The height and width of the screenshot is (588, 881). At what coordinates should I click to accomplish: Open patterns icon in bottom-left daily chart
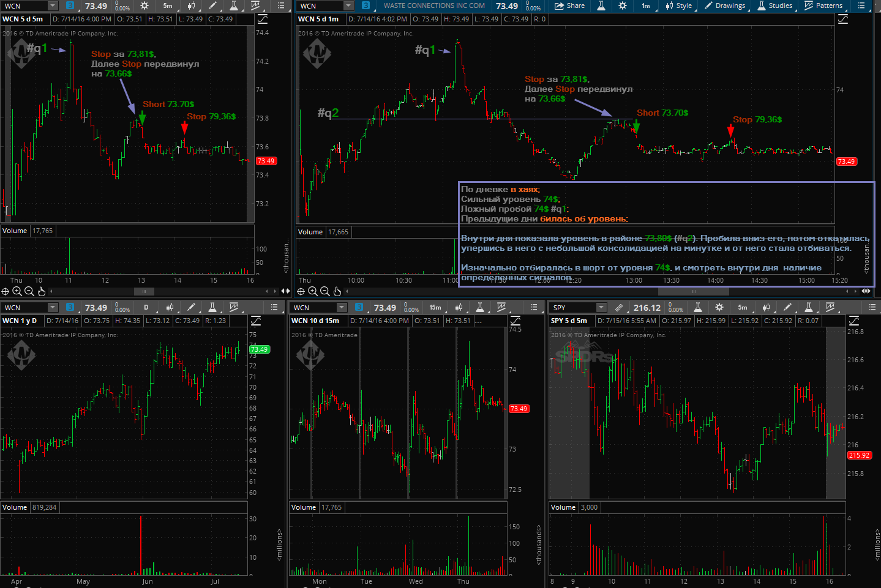click(x=234, y=307)
